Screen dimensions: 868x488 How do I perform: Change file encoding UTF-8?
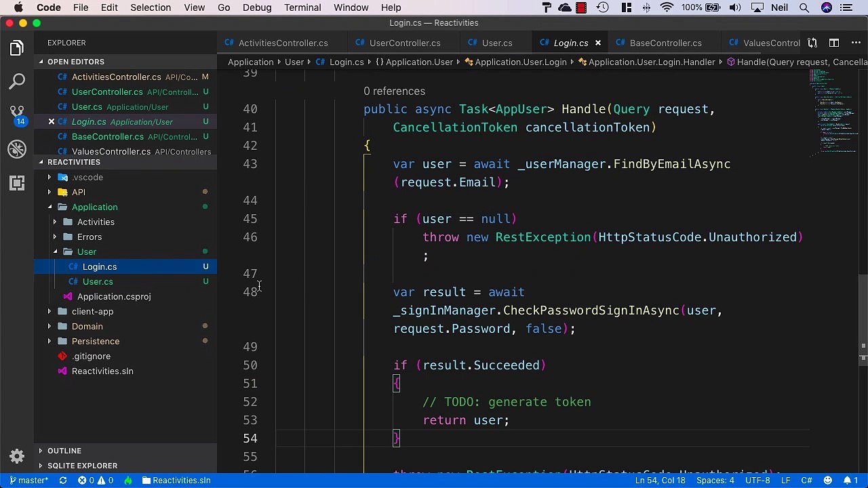(757, 481)
